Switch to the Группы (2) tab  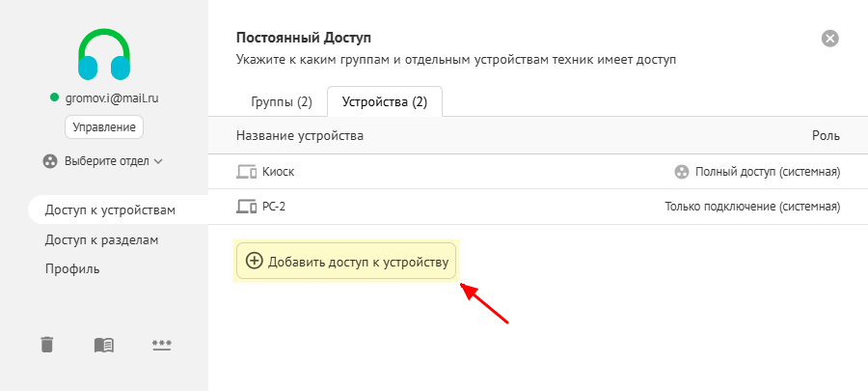coord(281,101)
